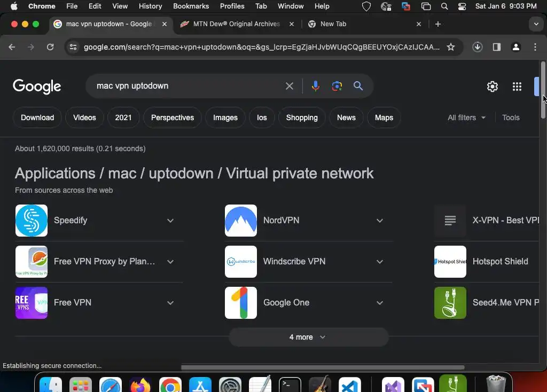Image resolution: width=547 pixels, height=392 pixels.
Task: Open the Google apps grid
Action: [517, 87]
